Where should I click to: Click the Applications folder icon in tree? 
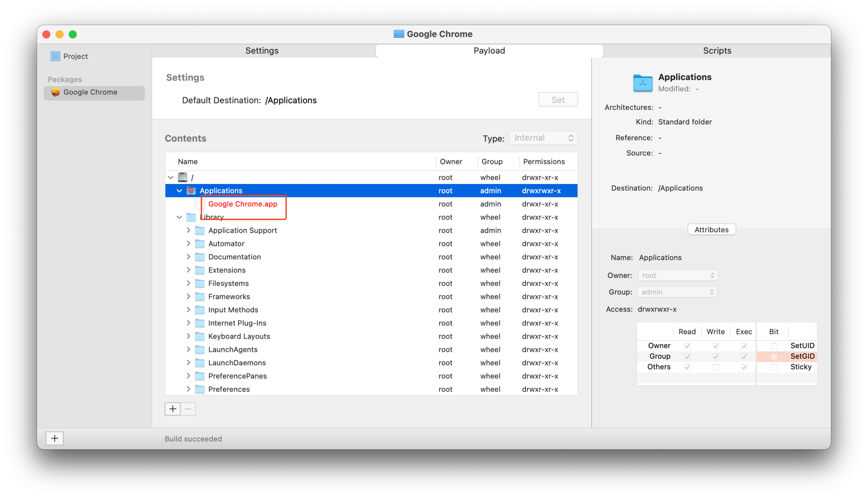(x=191, y=191)
